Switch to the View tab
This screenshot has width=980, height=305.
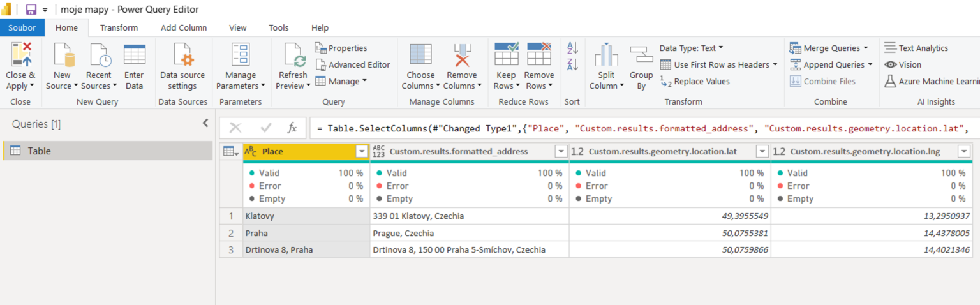[x=238, y=27]
